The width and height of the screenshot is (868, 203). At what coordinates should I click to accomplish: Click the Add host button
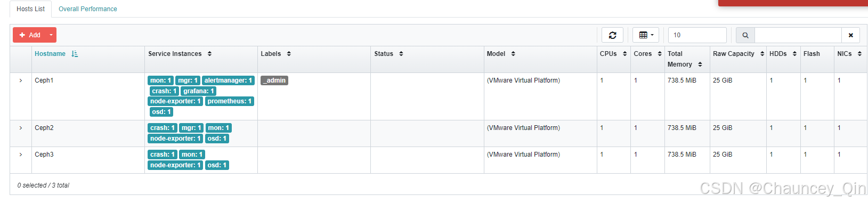30,35
